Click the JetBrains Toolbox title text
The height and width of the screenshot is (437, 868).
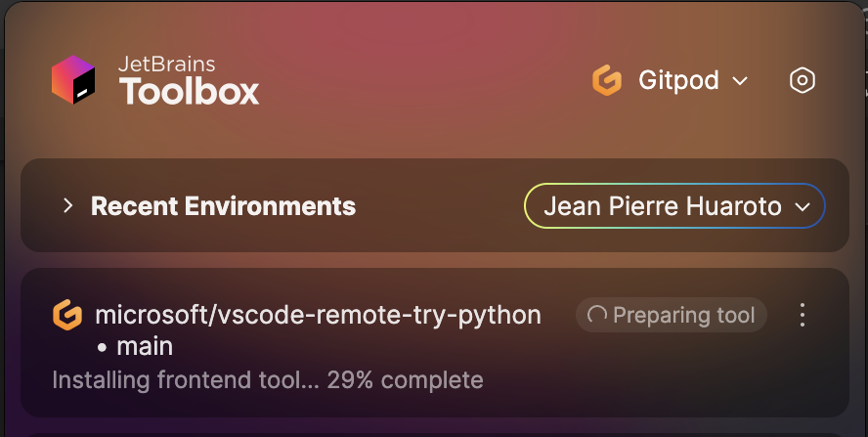pyautogui.click(x=189, y=80)
